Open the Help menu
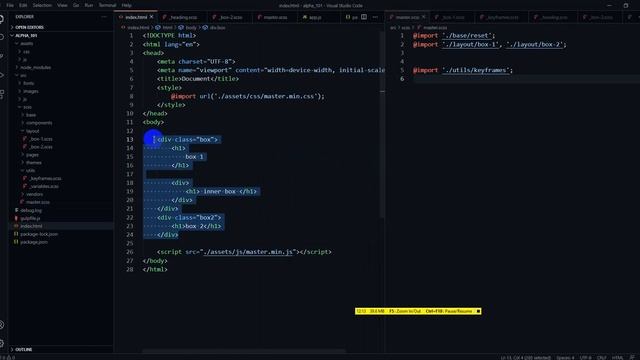 point(127,5)
